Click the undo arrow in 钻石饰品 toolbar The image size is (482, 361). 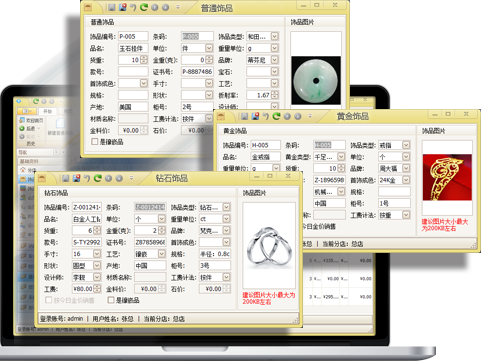[x=87, y=178]
